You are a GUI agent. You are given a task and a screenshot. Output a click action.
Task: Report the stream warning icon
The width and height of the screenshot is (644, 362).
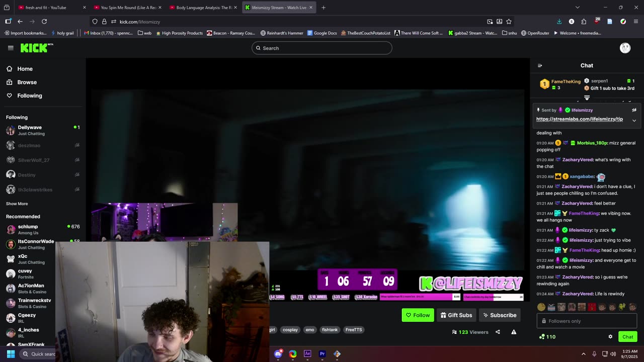[x=514, y=332]
